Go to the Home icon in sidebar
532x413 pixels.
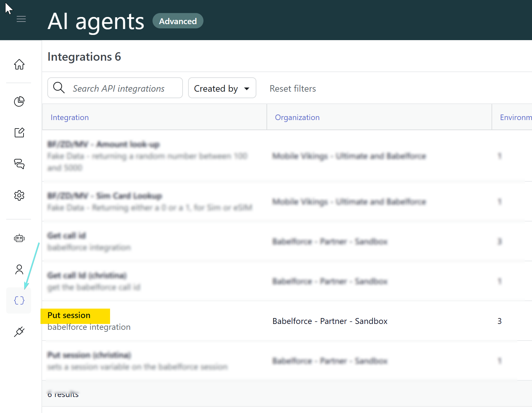coord(19,64)
